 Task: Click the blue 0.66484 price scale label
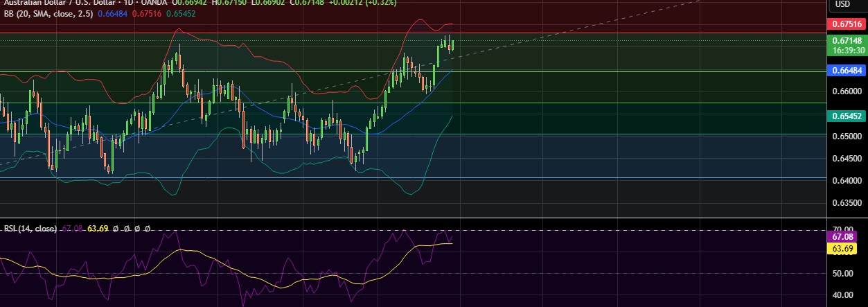(x=847, y=70)
